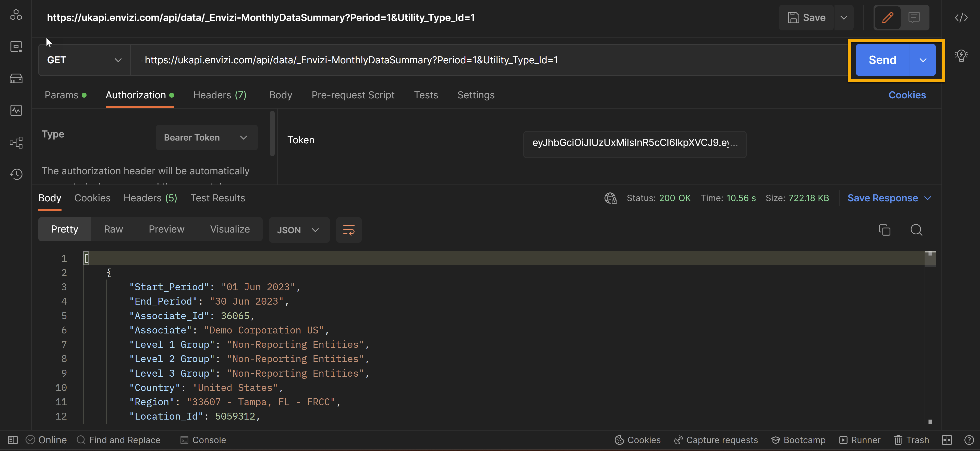Click line number 1 in the response gutter
This screenshot has height=451, width=980.
[64, 258]
